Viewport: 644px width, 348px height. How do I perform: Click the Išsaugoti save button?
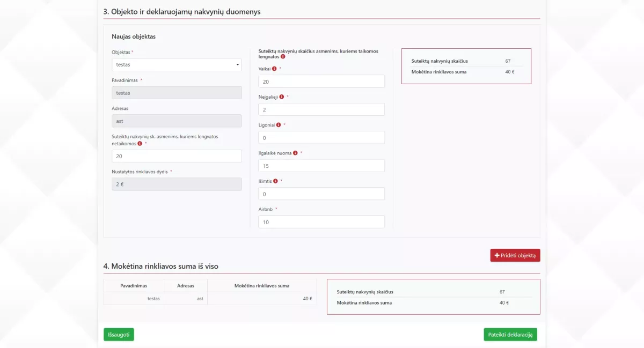point(119,335)
